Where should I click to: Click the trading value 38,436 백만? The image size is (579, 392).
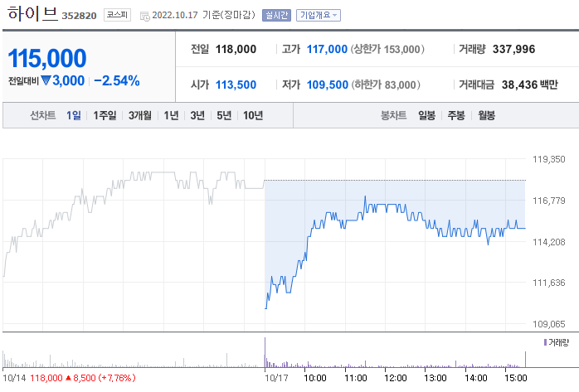tap(529, 85)
